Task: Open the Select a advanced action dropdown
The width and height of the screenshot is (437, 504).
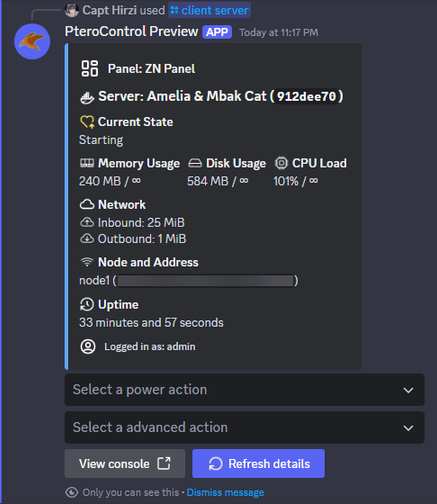Action: [x=244, y=428]
